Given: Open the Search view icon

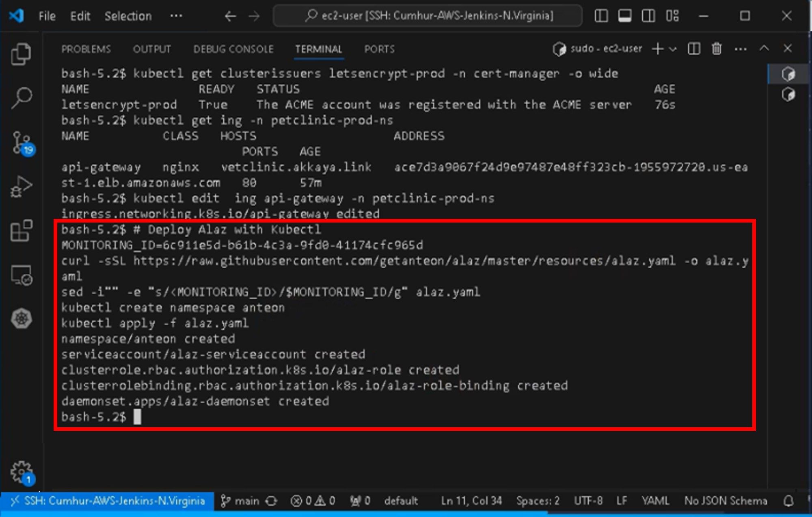Looking at the screenshot, I should coord(22,97).
